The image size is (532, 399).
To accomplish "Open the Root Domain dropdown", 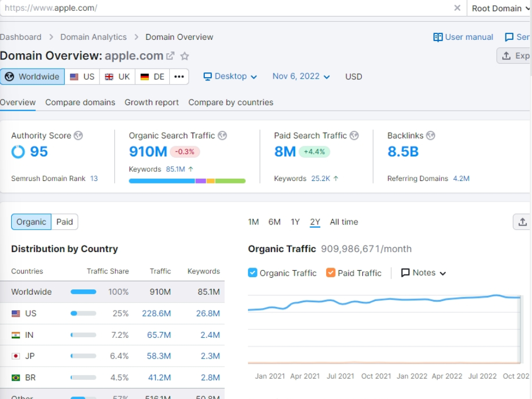I will pyautogui.click(x=500, y=8).
